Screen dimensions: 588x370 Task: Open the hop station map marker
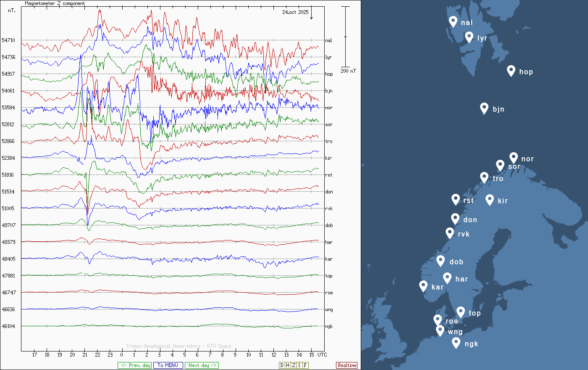coord(511,71)
